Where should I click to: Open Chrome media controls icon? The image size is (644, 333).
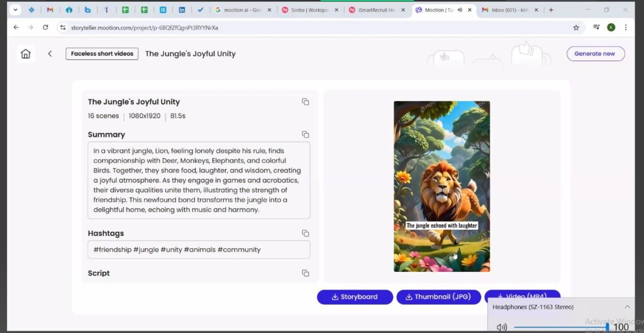tap(596, 28)
